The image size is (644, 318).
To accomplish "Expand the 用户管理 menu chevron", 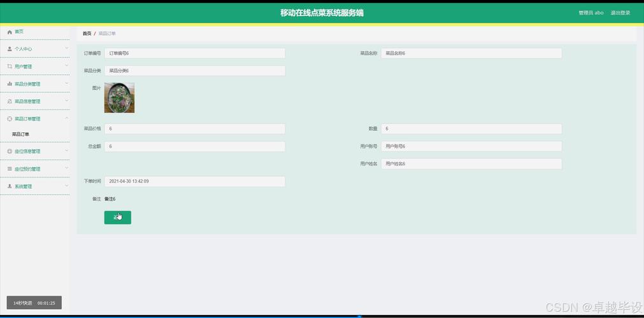I will click(x=66, y=66).
